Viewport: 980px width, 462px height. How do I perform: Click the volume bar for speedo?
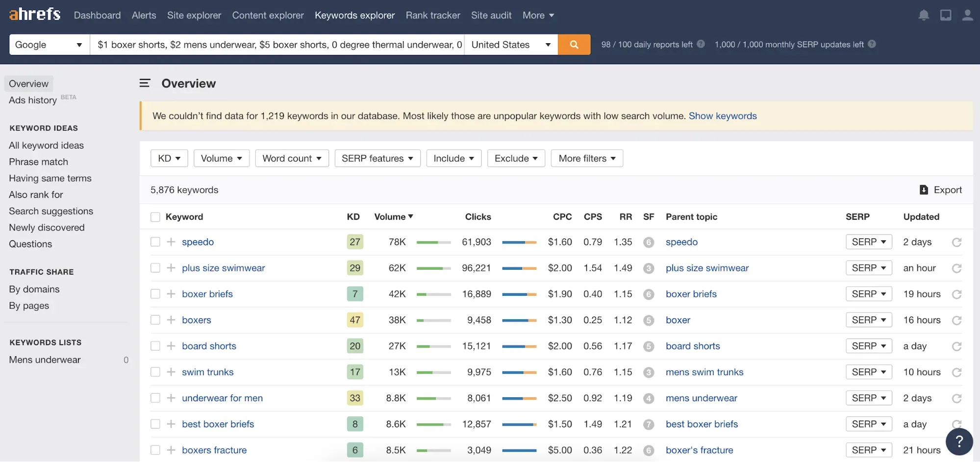click(x=433, y=242)
